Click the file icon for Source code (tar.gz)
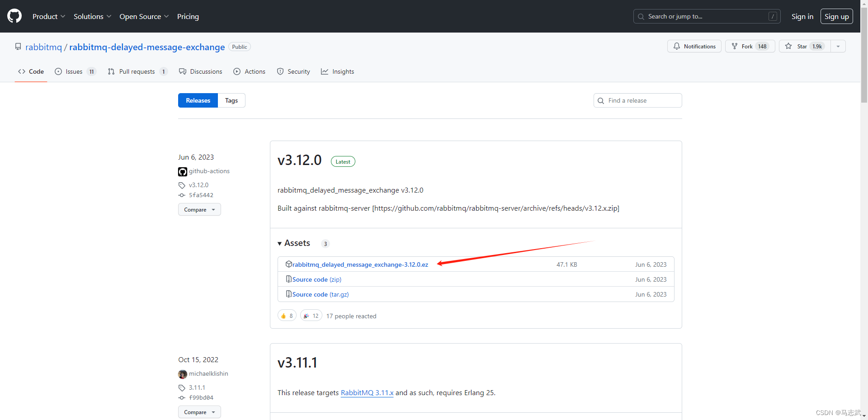The image size is (868, 420). 288,294
